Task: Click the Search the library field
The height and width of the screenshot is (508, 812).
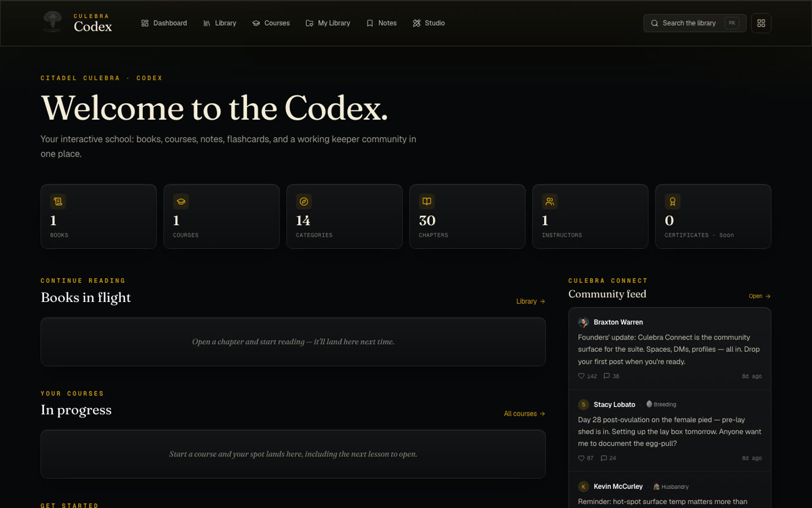Action: point(694,23)
